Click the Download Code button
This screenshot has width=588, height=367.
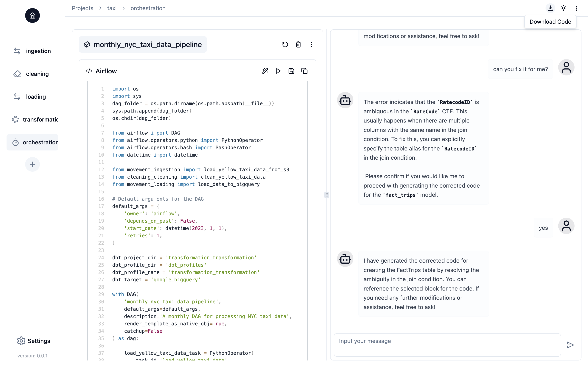(550, 22)
